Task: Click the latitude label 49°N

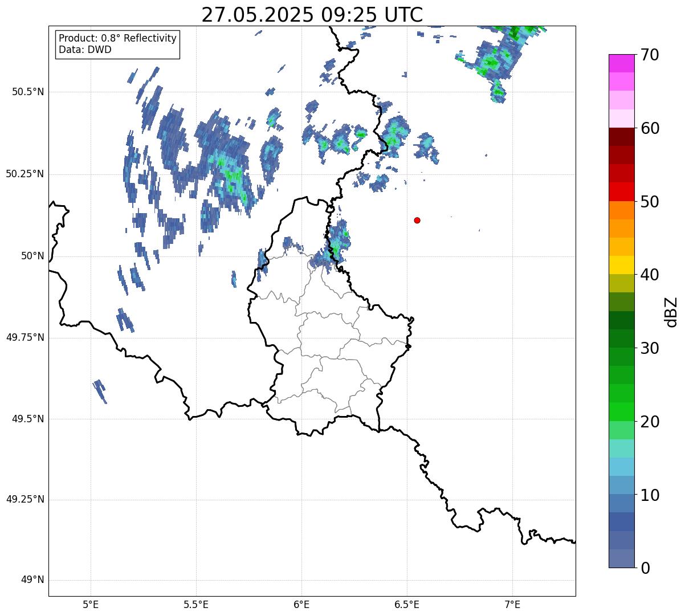Action: point(32,580)
